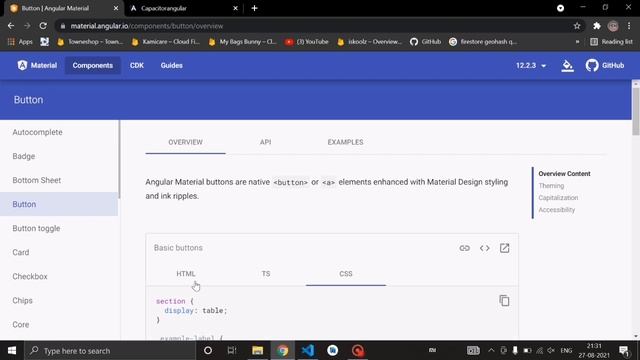Open Bottom Sheet in the sidebar
The width and height of the screenshot is (640, 360).
pyautogui.click(x=59, y=180)
